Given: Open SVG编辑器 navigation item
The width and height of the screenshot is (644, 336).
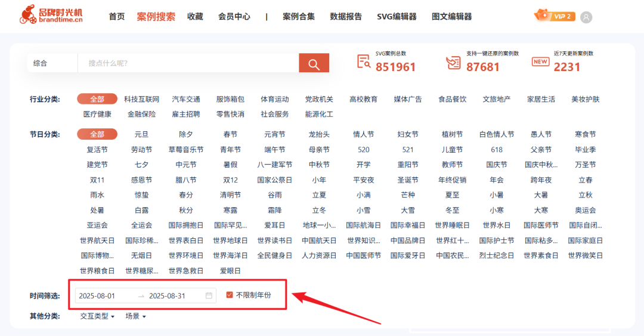Looking at the screenshot, I should (x=397, y=17).
